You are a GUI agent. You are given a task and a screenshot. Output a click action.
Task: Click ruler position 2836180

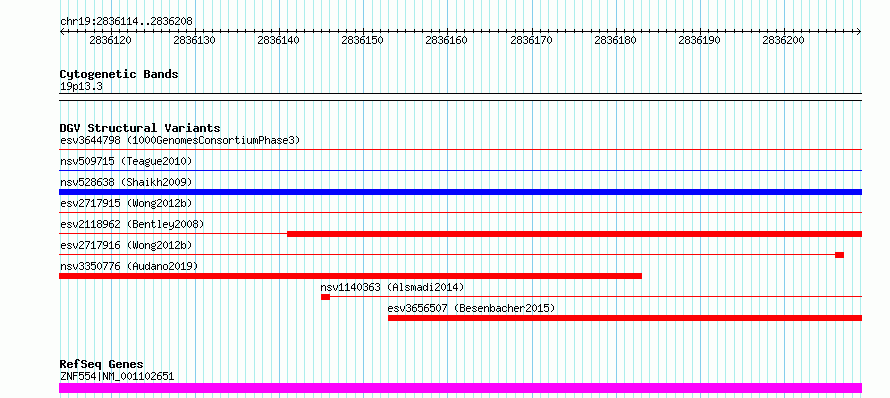615,40
